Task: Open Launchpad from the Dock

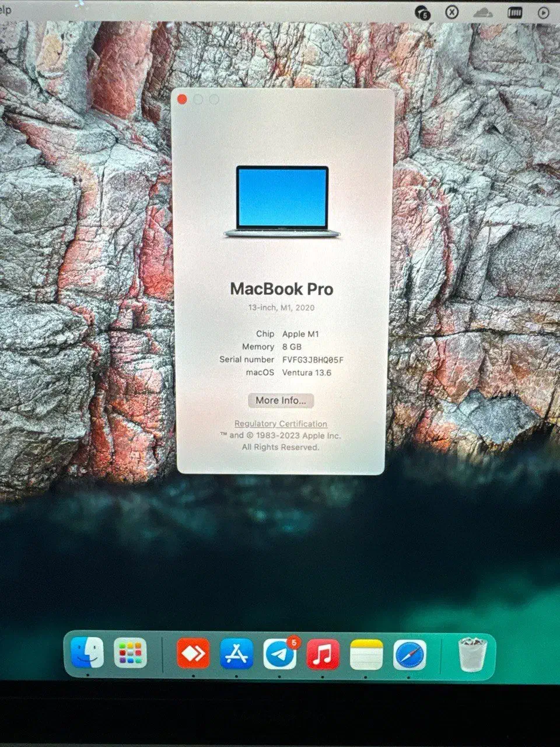Action: pyautogui.click(x=130, y=652)
